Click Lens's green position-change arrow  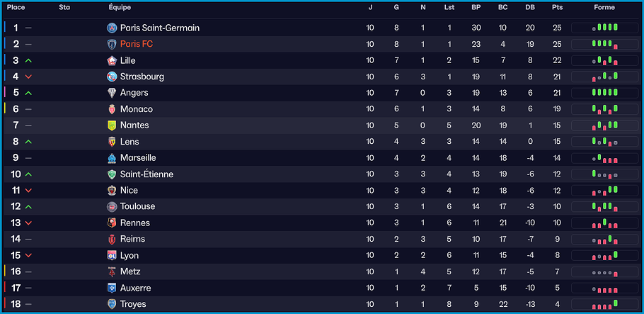pos(28,142)
